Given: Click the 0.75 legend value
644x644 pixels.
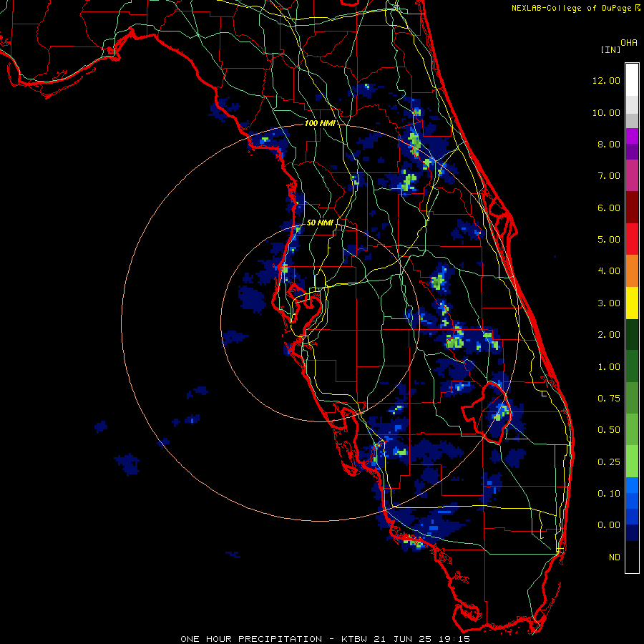Looking at the screenshot, I should click(x=609, y=399).
